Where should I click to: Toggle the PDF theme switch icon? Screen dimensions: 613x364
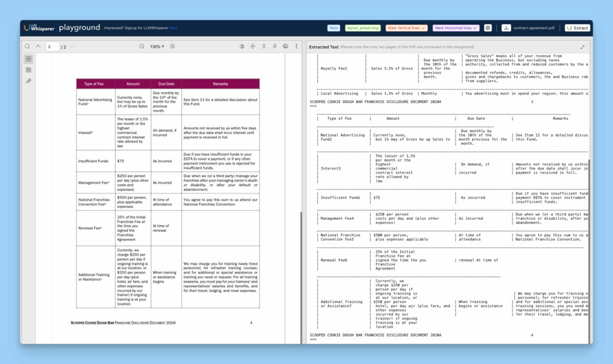[242, 47]
